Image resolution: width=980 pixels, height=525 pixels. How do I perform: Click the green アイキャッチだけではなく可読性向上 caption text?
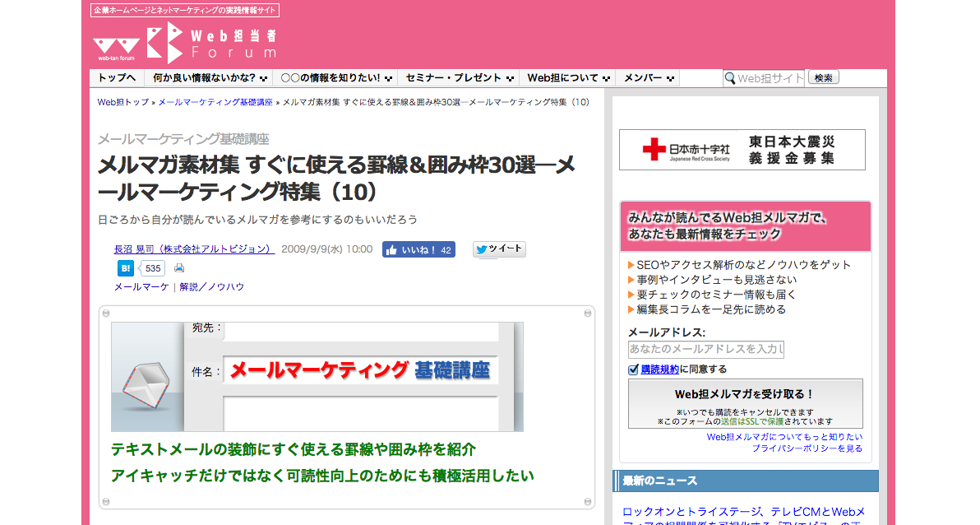[x=322, y=476]
